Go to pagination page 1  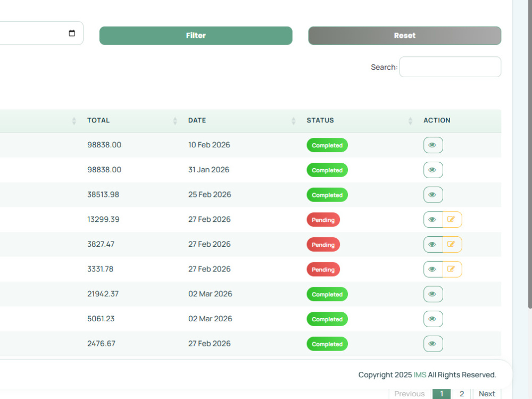pyautogui.click(x=442, y=394)
